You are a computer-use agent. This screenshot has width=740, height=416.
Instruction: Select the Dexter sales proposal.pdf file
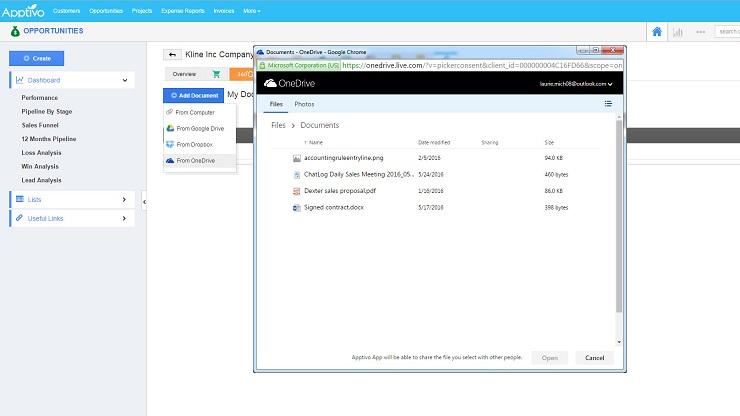point(340,191)
